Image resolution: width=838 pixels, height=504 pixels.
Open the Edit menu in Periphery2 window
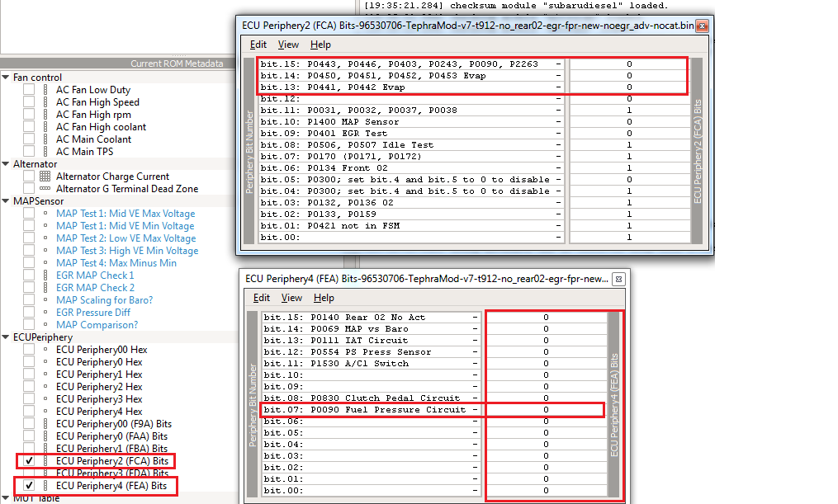pos(258,45)
